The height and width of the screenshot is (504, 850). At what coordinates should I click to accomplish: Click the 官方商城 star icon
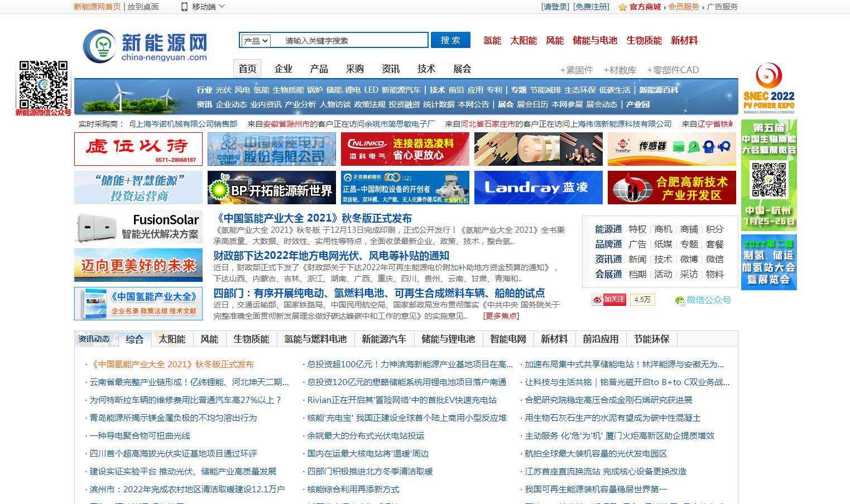tap(622, 7)
